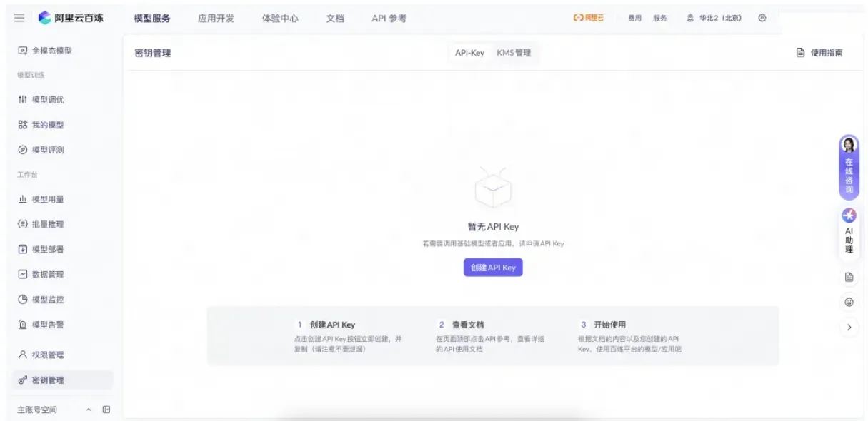Click the 我的模型 grid icon
The height and width of the screenshot is (421, 868).
coord(23,125)
